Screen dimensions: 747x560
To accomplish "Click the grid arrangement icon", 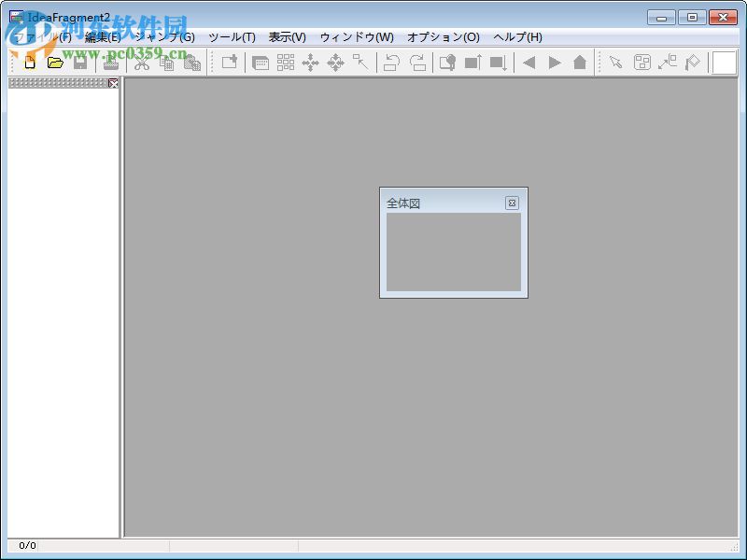I will (x=286, y=63).
